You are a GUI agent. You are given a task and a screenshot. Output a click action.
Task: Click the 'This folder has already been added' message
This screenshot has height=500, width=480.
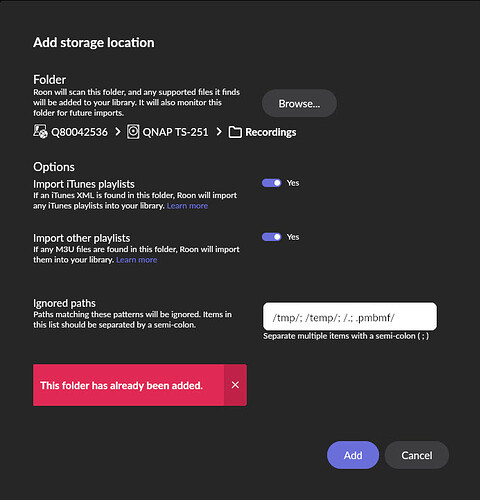pos(121,386)
